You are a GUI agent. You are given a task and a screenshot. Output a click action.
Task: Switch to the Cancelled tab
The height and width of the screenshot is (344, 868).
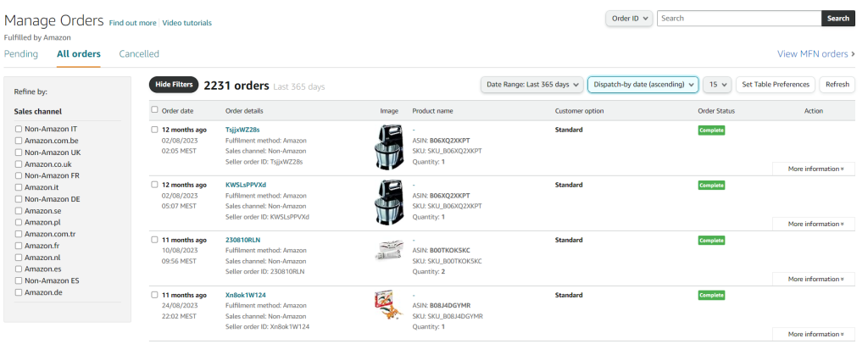tap(139, 54)
